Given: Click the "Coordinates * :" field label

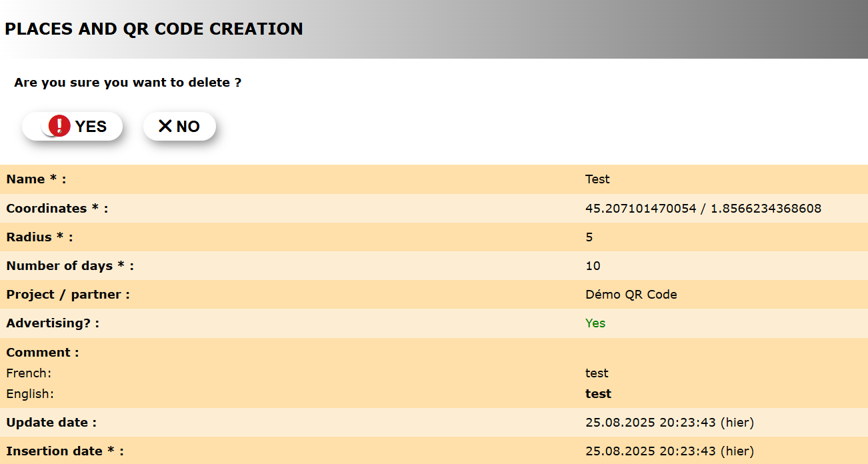Looking at the screenshot, I should tap(57, 209).
